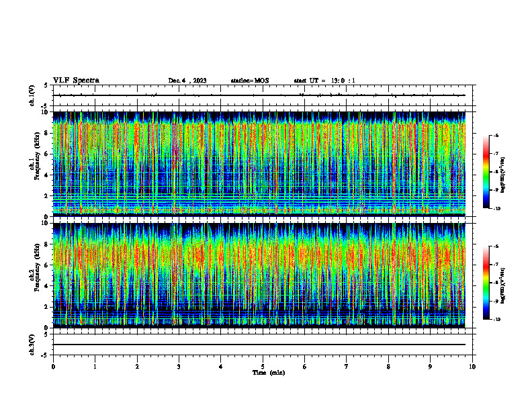Click time axis tick label "8"
This screenshot has width=532, height=411.
(388, 367)
